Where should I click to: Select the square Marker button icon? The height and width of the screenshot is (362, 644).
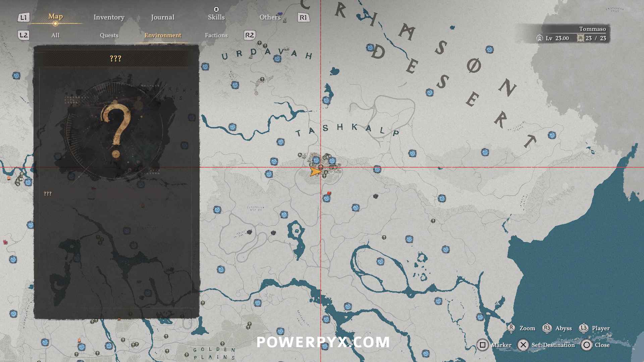pyautogui.click(x=482, y=345)
